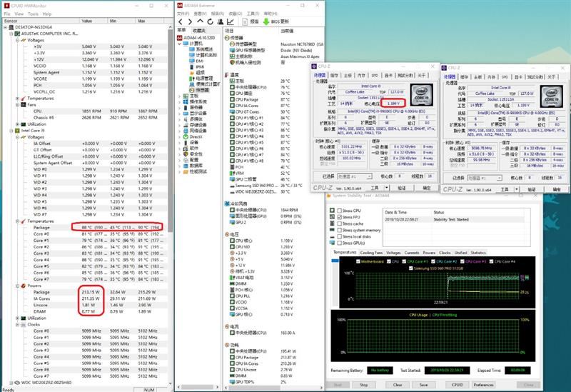Click the DirectX icon in AIDA64 tree
Viewport: 571px width, 392px height.
(x=186, y=136)
